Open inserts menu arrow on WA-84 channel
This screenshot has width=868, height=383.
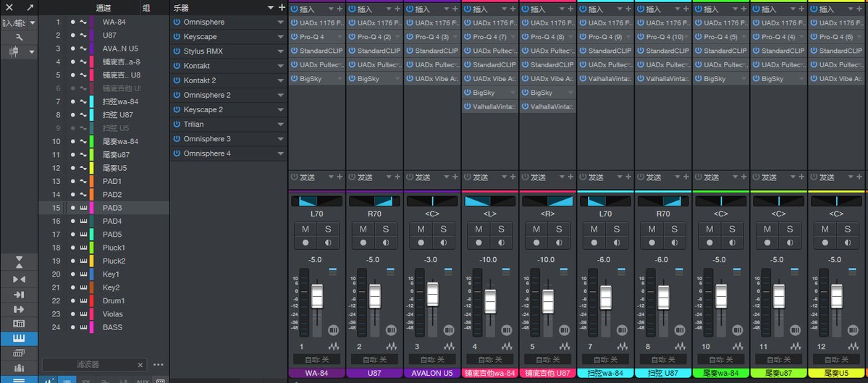point(331,9)
